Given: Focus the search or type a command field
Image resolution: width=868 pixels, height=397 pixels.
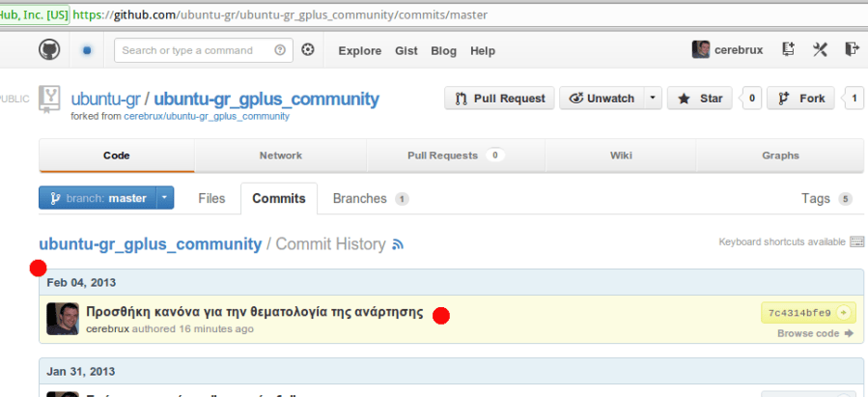Looking at the screenshot, I should coord(204,50).
